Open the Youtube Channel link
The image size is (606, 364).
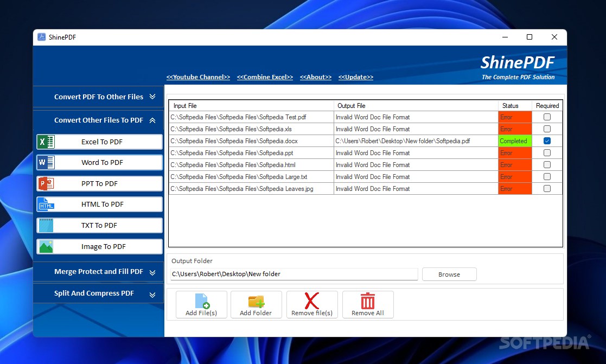click(198, 77)
